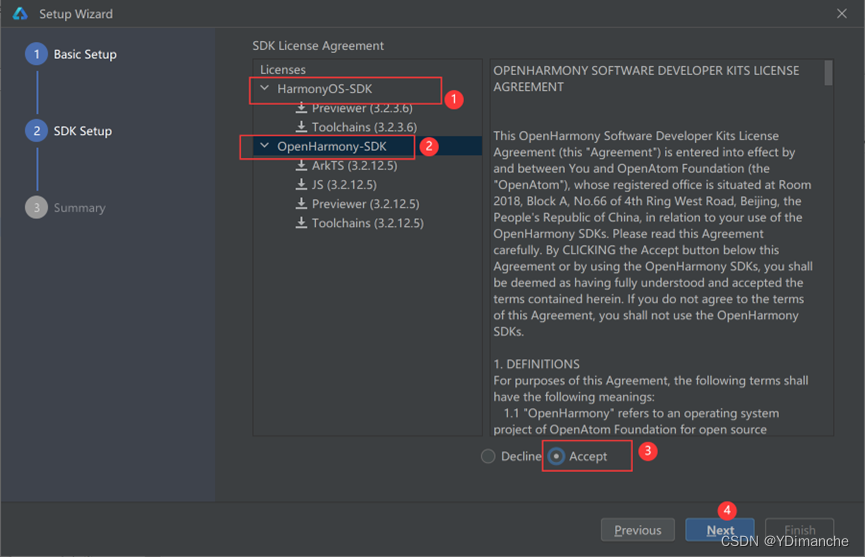Click the disabled Finish button

(x=799, y=530)
